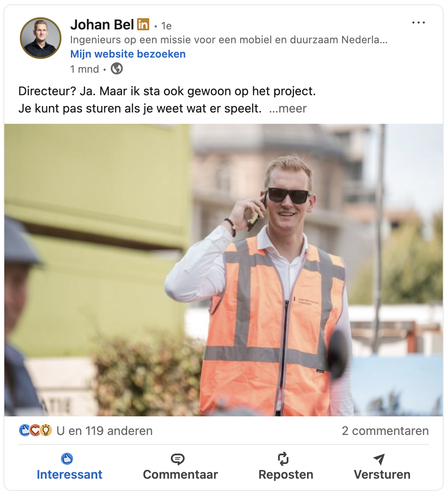View U en 119 anderen reactions
Viewport: 448px width, 496px height.
pyautogui.click(x=104, y=431)
